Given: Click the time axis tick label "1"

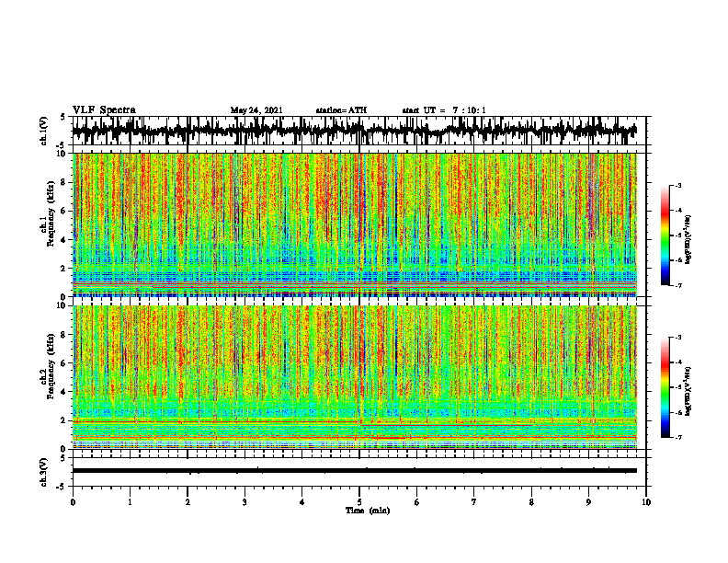Looking at the screenshot, I should [x=130, y=502].
